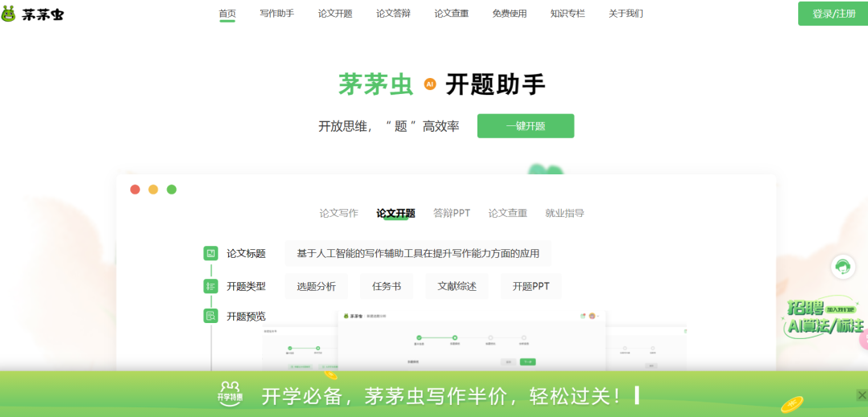This screenshot has width=868, height=417.
Task: Select the 文献综述 option
Action: click(x=457, y=286)
